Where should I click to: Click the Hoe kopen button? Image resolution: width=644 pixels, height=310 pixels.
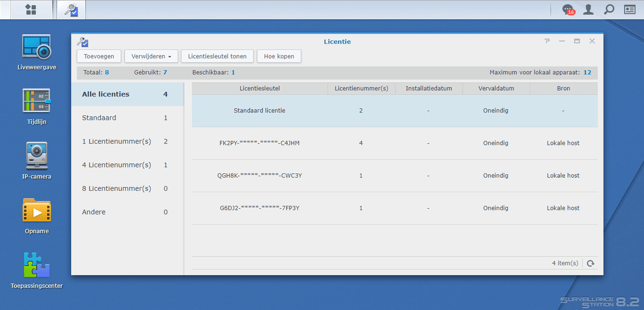tap(279, 56)
